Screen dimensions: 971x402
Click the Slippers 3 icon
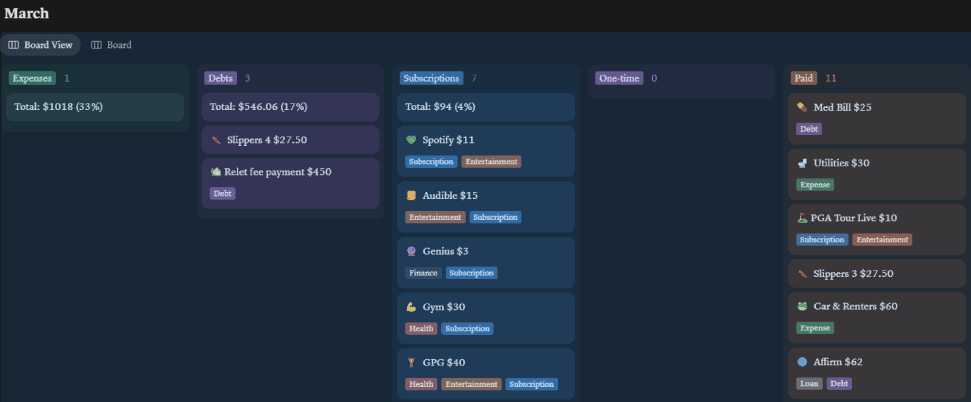[x=803, y=274]
